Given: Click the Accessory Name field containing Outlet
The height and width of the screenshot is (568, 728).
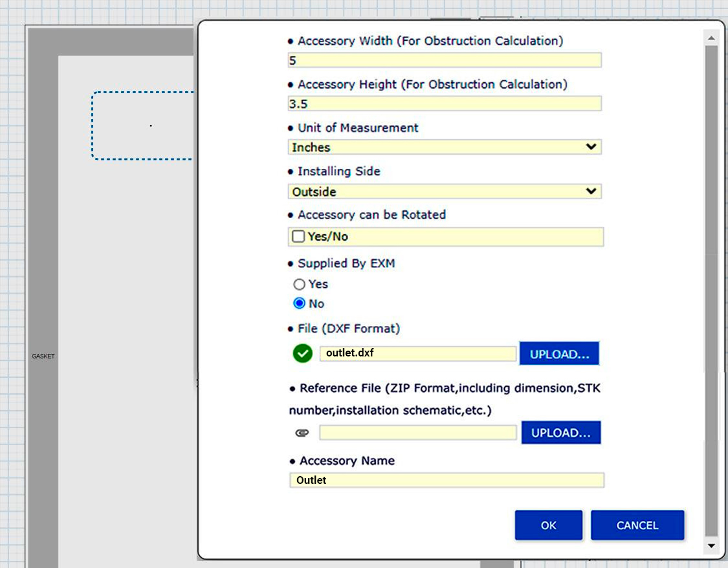Looking at the screenshot, I should pyautogui.click(x=446, y=480).
